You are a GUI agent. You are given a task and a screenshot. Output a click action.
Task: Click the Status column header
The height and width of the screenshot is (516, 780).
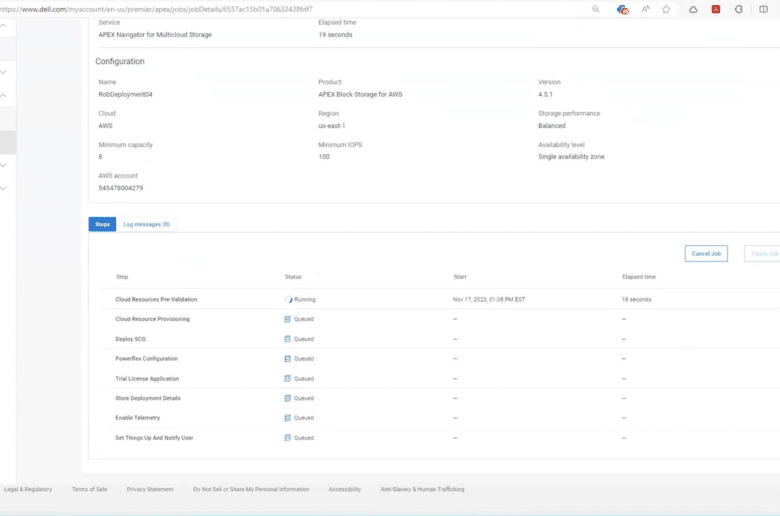(293, 277)
